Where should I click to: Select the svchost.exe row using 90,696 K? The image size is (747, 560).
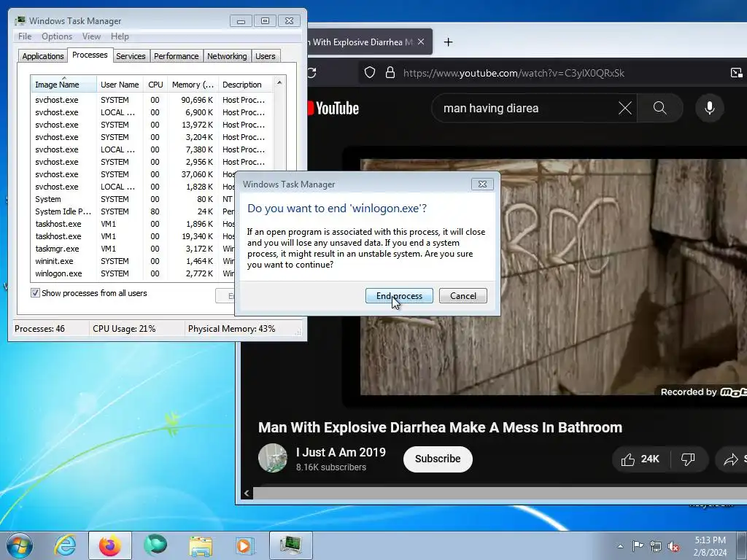152,100
